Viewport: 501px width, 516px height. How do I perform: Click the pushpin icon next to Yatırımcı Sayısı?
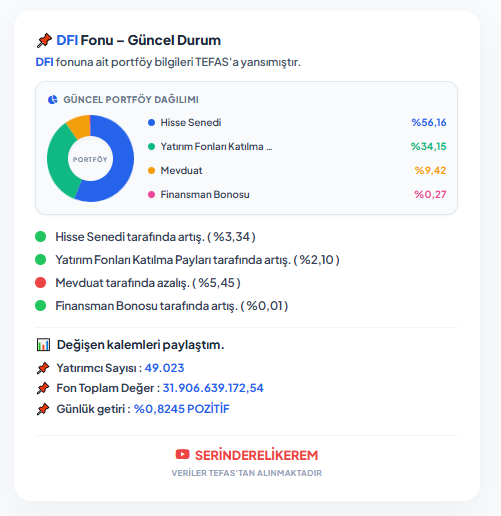[43, 368]
